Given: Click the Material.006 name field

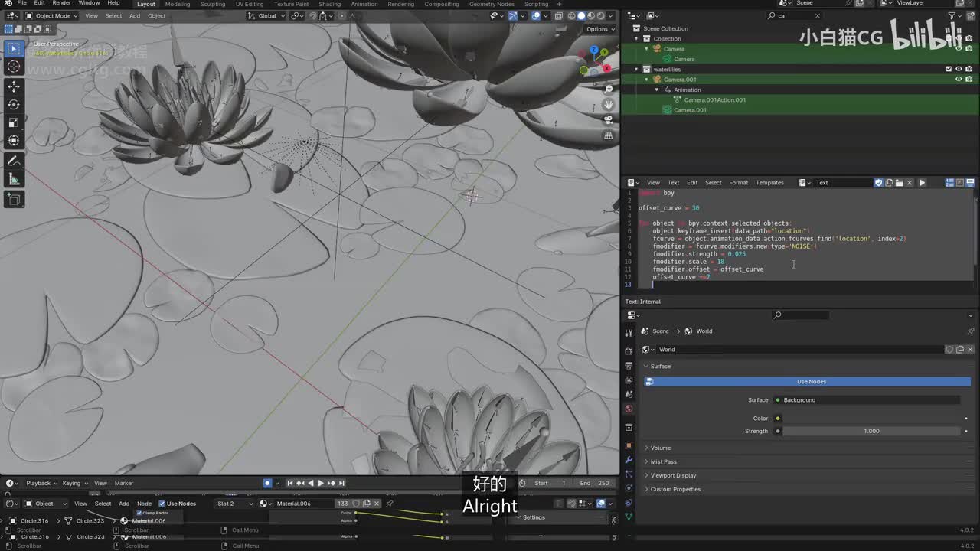Looking at the screenshot, I should (304, 504).
